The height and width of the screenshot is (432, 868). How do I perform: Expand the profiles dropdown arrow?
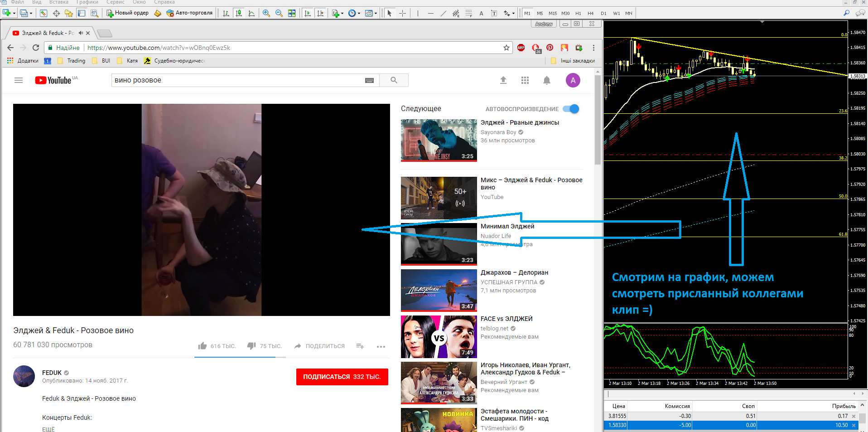(x=31, y=14)
